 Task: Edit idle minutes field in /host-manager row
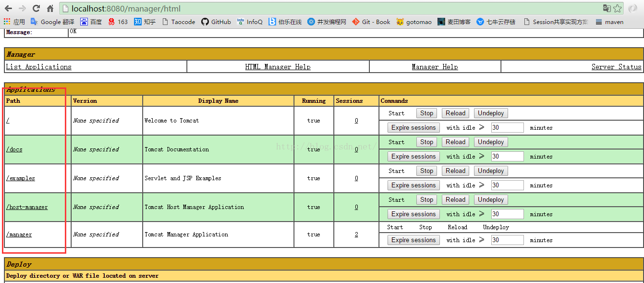pos(507,214)
